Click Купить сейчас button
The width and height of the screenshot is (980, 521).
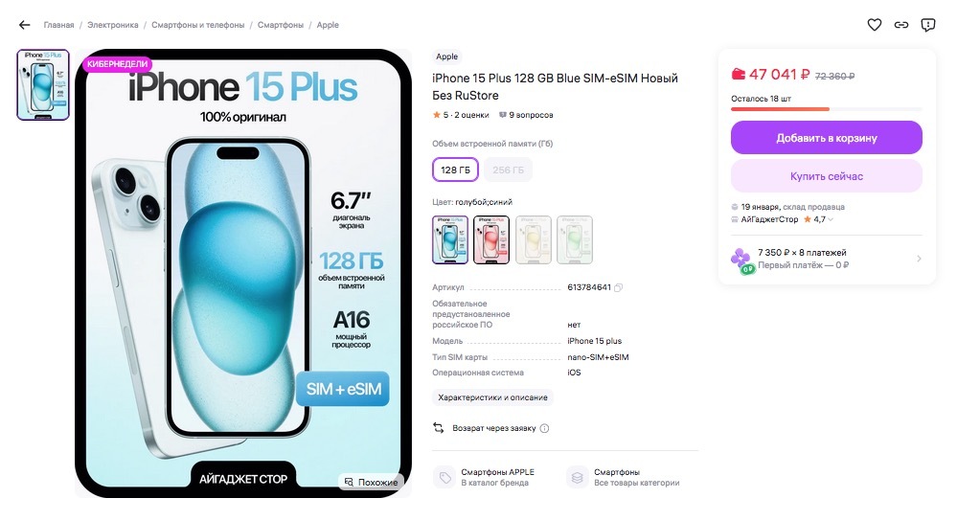pos(827,176)
